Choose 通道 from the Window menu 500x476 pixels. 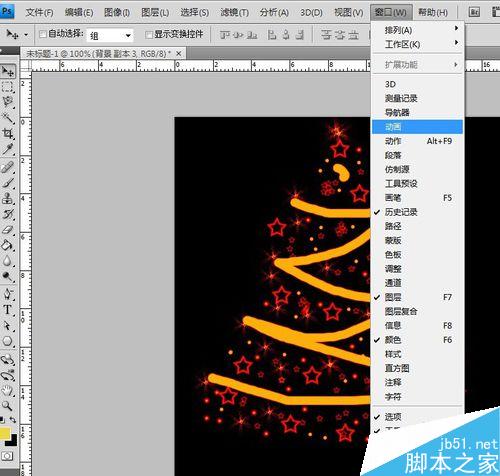(417, 283)
